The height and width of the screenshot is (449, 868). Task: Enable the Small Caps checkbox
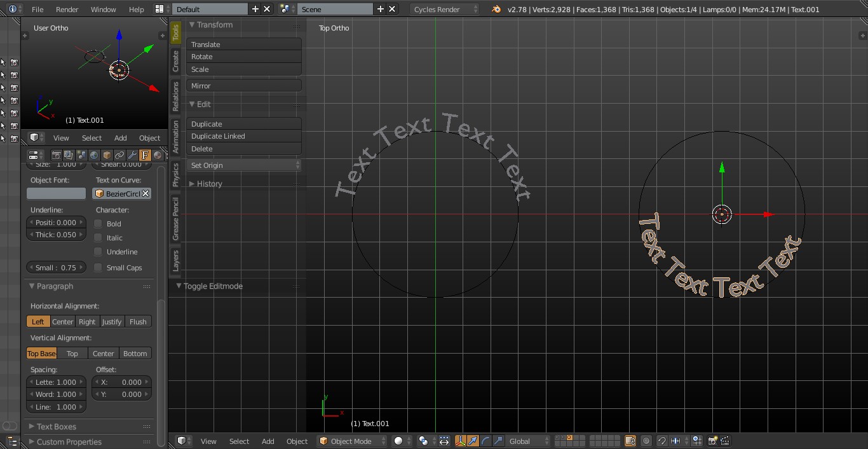tap(98, 267)
